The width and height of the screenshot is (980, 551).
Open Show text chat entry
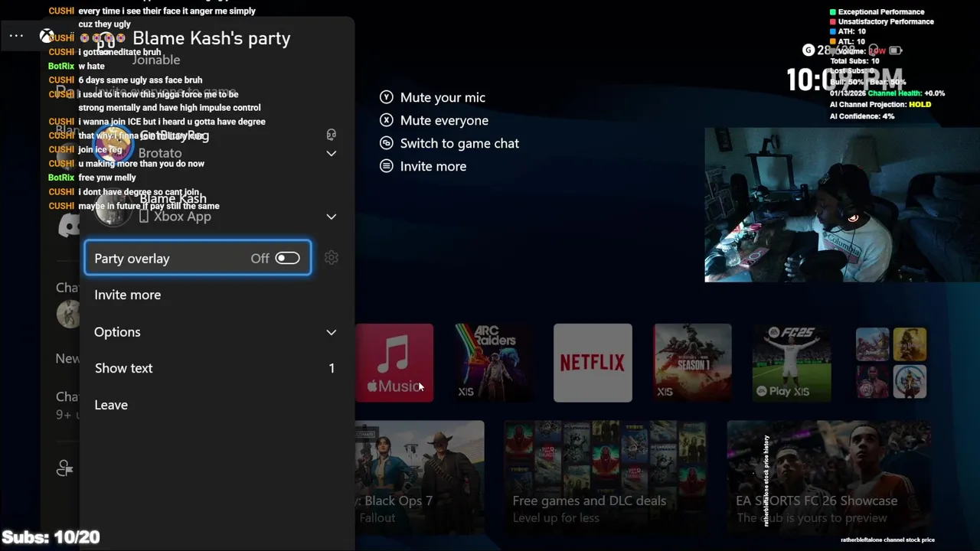click(x=215, y=368)
